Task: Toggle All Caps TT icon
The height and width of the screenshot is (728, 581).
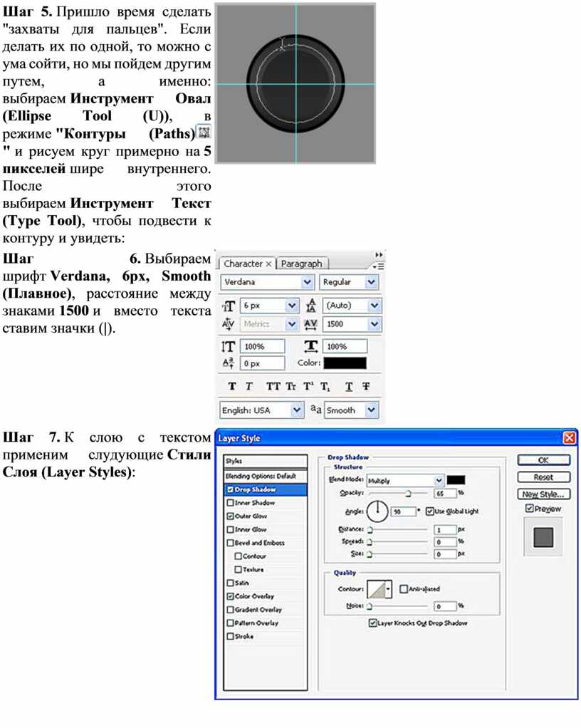Action: pos(273,386)
